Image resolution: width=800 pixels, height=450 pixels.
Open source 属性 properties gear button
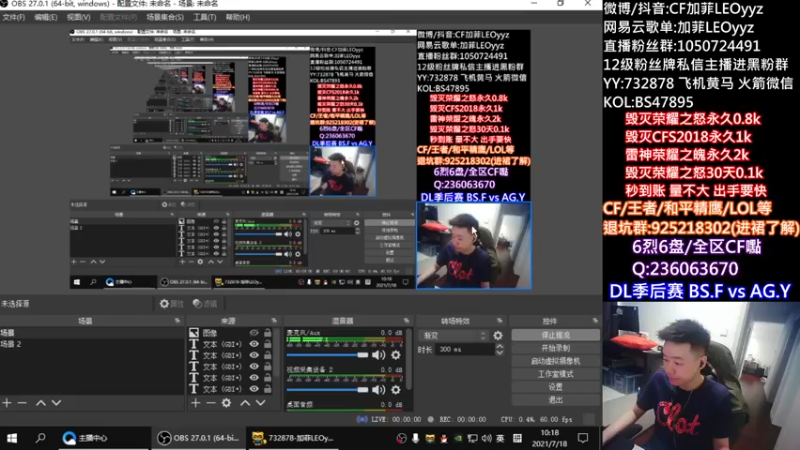[171, 304]
